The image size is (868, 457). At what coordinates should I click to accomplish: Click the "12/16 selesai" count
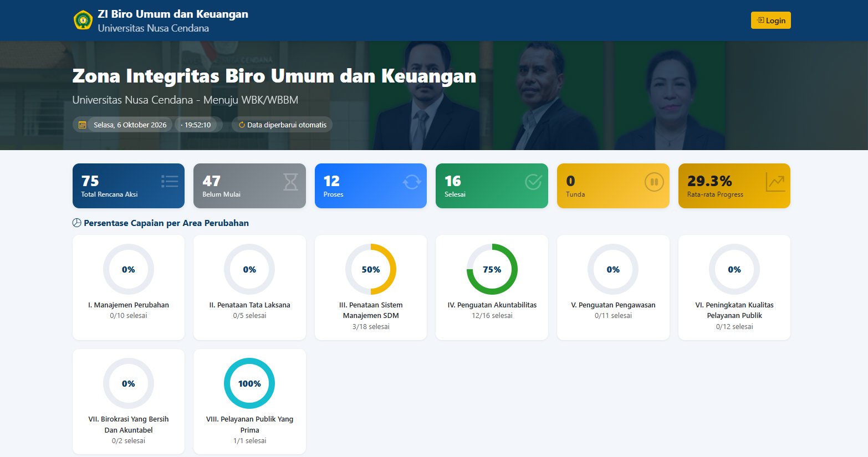tap(492, 316)
